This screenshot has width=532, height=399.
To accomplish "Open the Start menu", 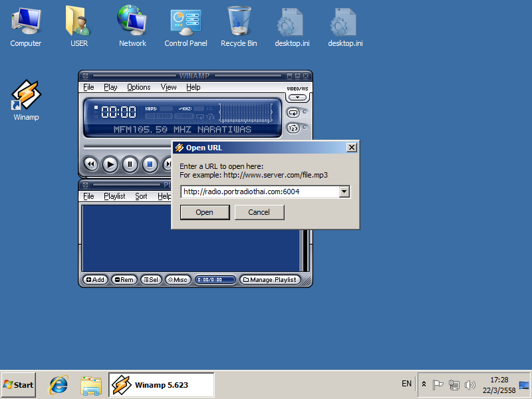I will [x=19, y=385].
